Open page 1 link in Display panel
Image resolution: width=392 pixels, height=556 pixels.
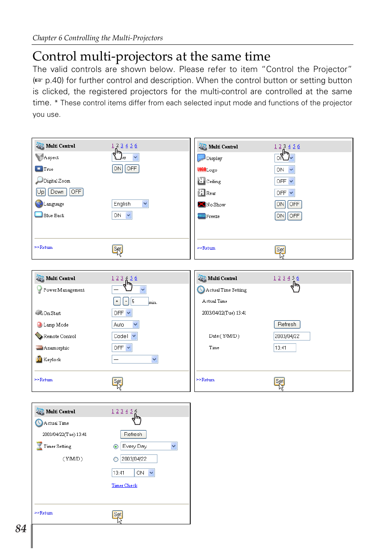(275, 146)
